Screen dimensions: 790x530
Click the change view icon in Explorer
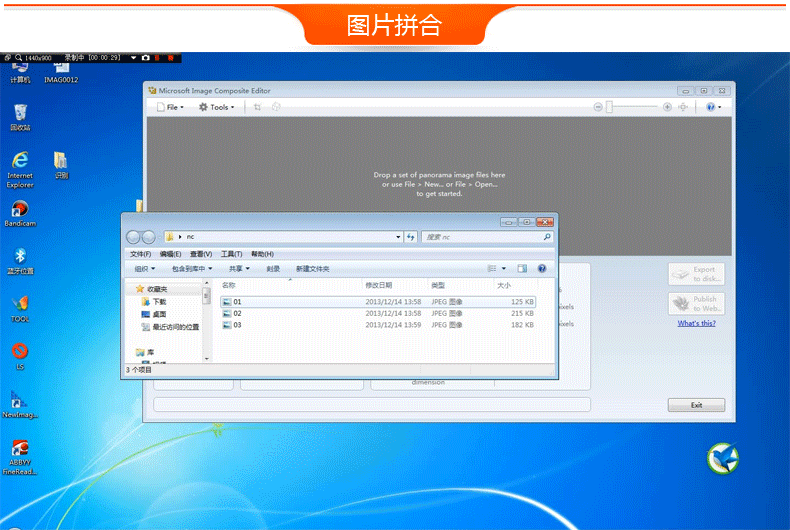492,269
